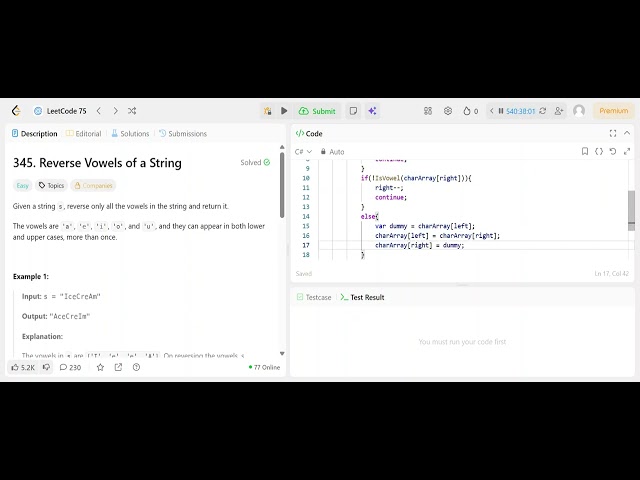The height and width of the screenshot is (480, 640).
Task: Switch to the Test Result tab
Action: 362,297
